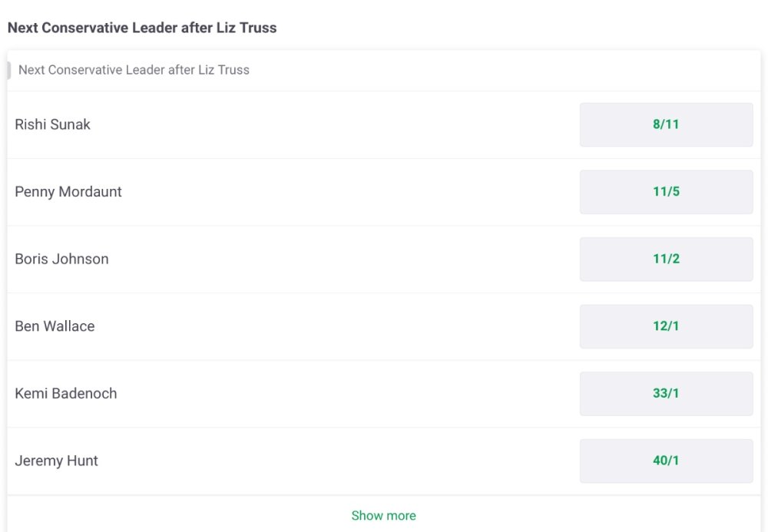Click the Jeremy Hunt candidate name
The height and width of the screenshot is (532, 768).
[x=56, y=461]
